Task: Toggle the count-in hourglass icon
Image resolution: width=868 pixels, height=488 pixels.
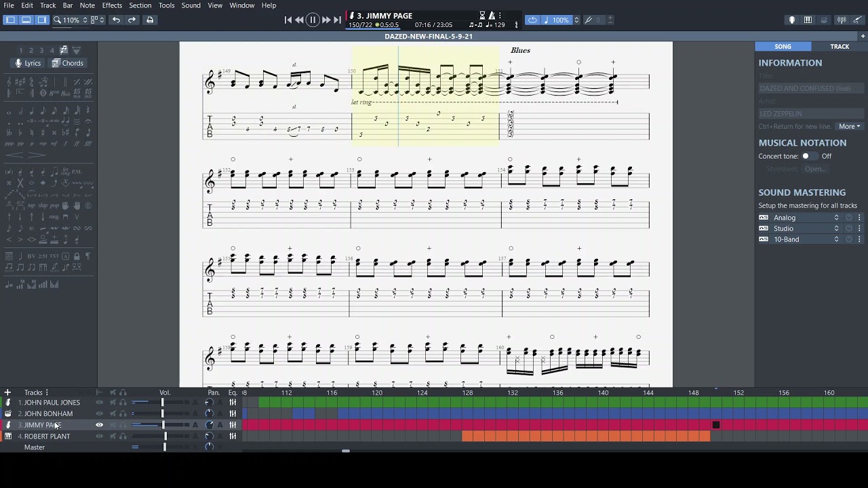Action: pyautogui.click(x=482, y=15)
